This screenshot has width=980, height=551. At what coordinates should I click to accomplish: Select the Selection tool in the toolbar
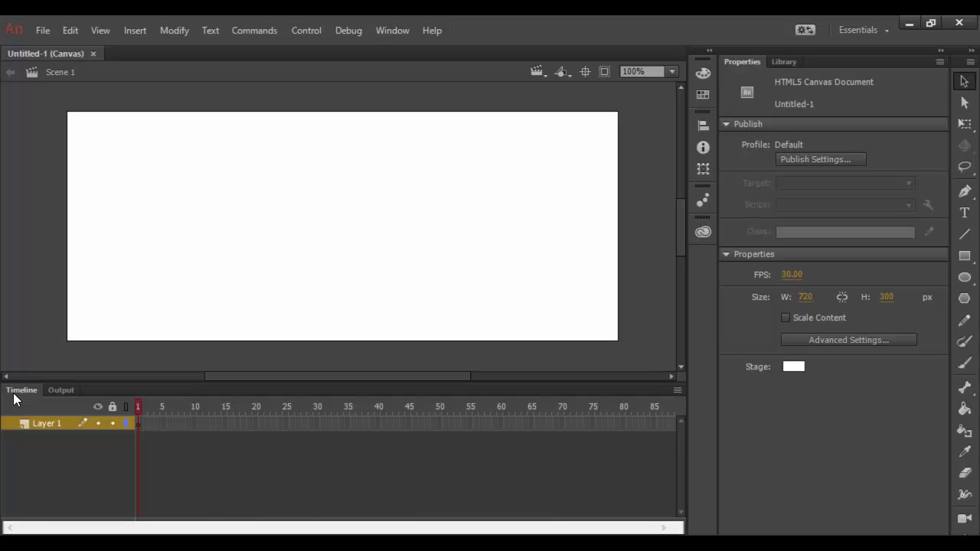click(x=965, y=80)
